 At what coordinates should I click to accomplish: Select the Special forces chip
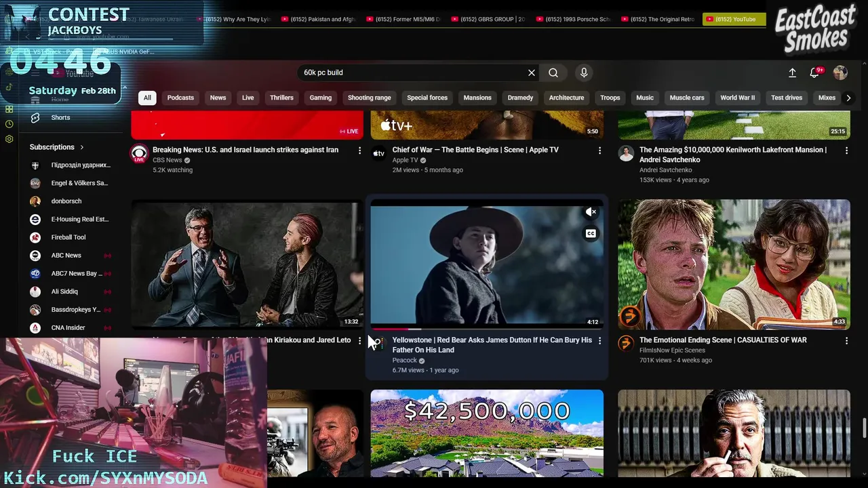click(x=427, y=98)
